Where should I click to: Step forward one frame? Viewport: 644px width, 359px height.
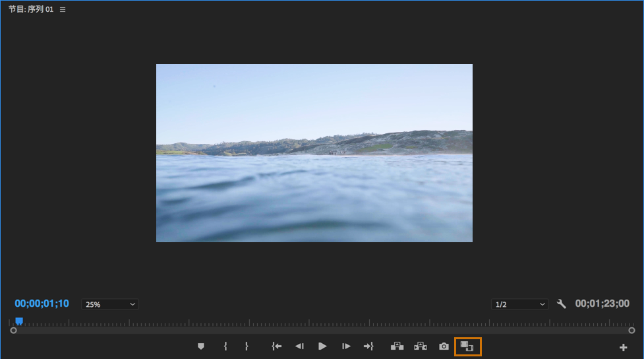(x=346, y=346)
